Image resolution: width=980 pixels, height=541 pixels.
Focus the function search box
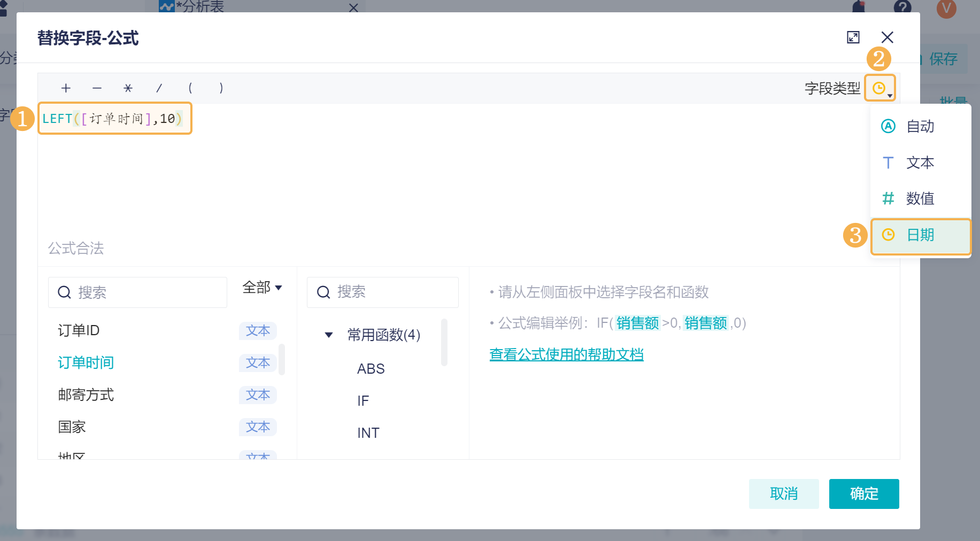point(383,292)
